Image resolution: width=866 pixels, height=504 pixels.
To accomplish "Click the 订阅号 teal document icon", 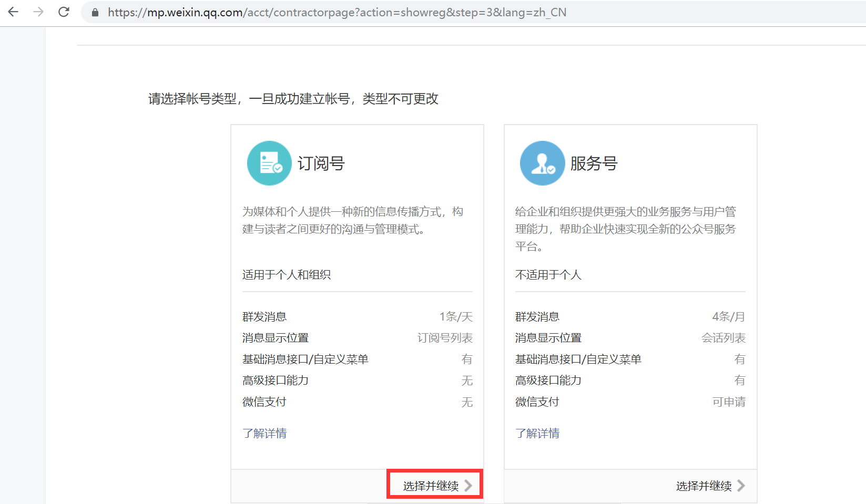I will pos(269,163).
